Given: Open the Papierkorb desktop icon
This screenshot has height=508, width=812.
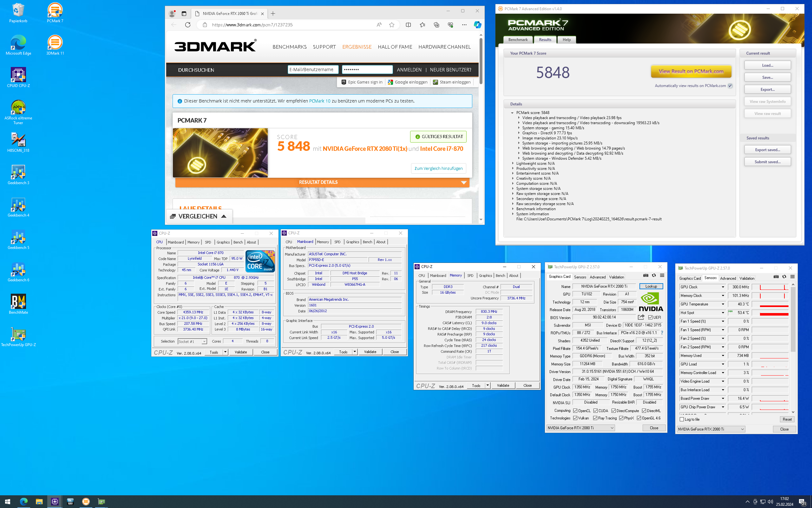Looking at the screenshot, I should coord(18,13).
